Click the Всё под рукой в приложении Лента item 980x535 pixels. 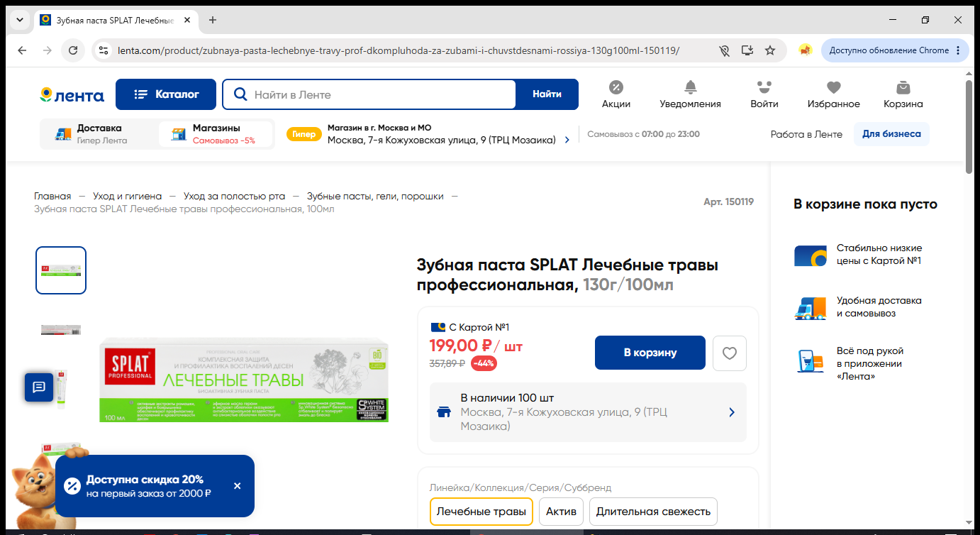[x=850, y=363]
